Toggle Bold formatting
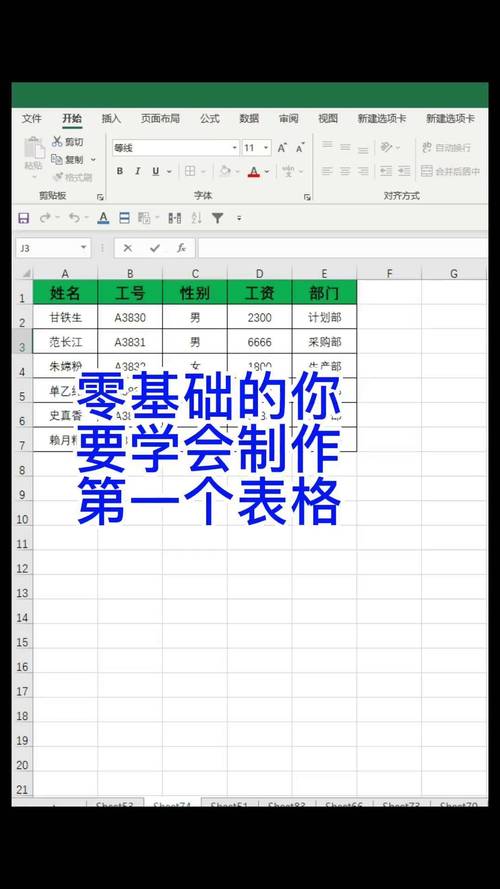The height and width of the screenshot is (889, 500). pyautogui.click(x=120, y=171)
